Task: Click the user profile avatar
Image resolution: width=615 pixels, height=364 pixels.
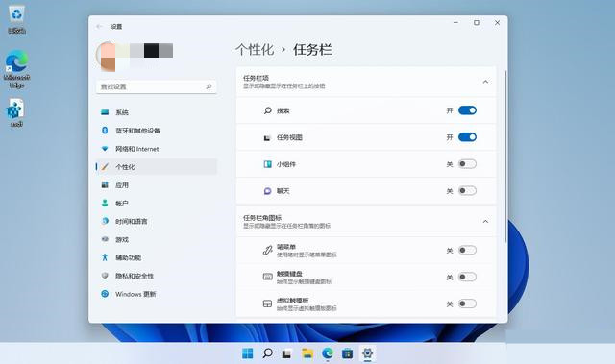Action: [106, 57]
